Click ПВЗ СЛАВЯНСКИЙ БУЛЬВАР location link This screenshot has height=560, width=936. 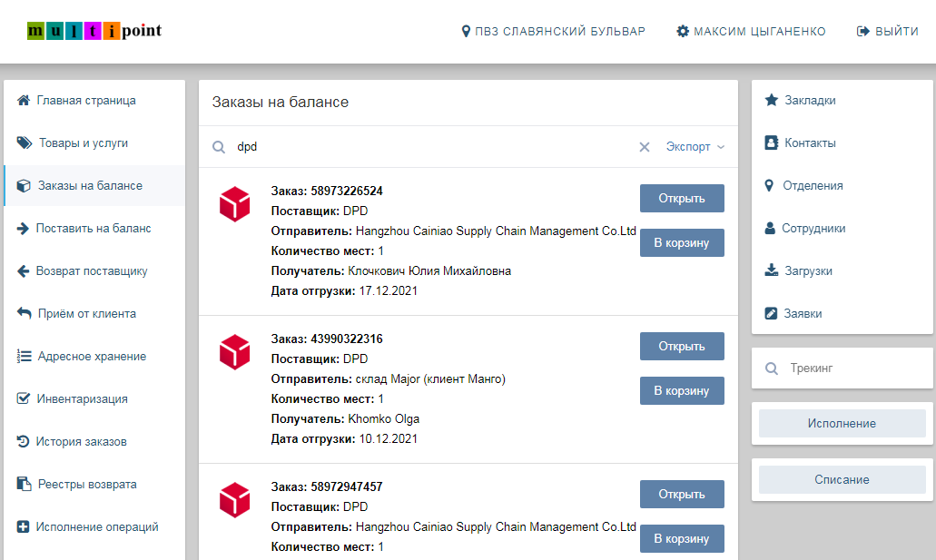pos(554,31)
